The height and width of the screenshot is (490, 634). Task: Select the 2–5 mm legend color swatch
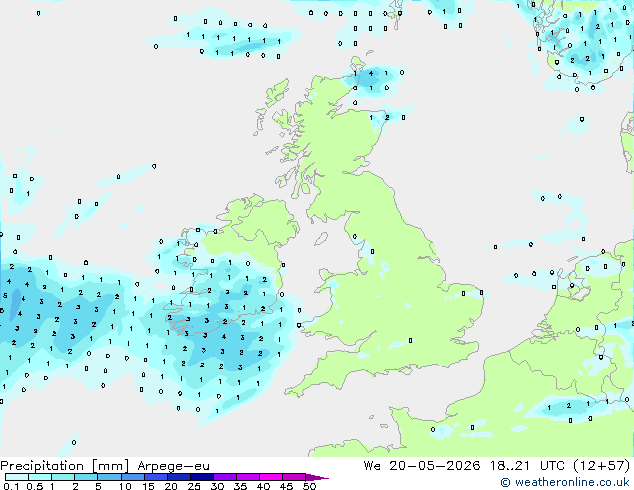(x=86, y=477)
